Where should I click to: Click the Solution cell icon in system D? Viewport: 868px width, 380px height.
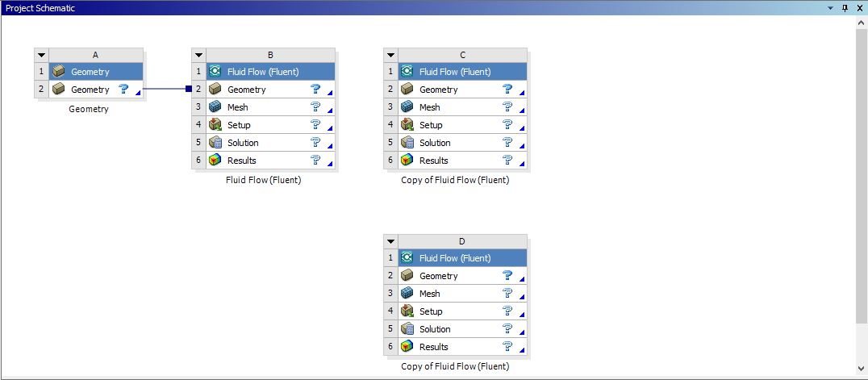click(x=407, y=328)
